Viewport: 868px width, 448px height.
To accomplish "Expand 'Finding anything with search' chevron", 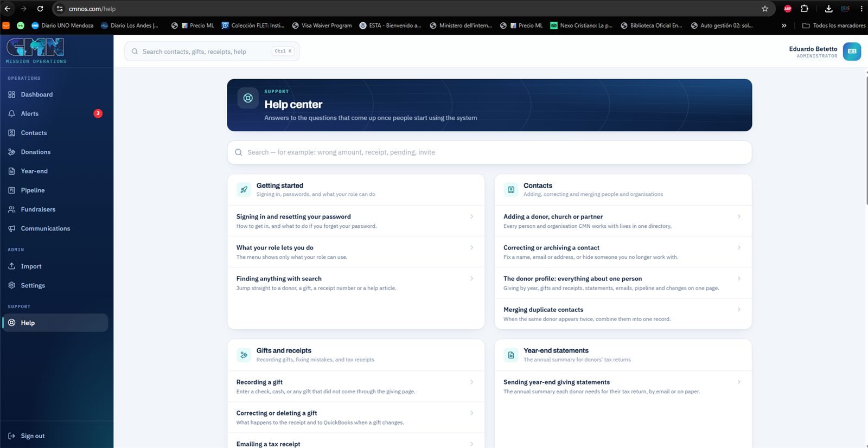I will 471,279.
